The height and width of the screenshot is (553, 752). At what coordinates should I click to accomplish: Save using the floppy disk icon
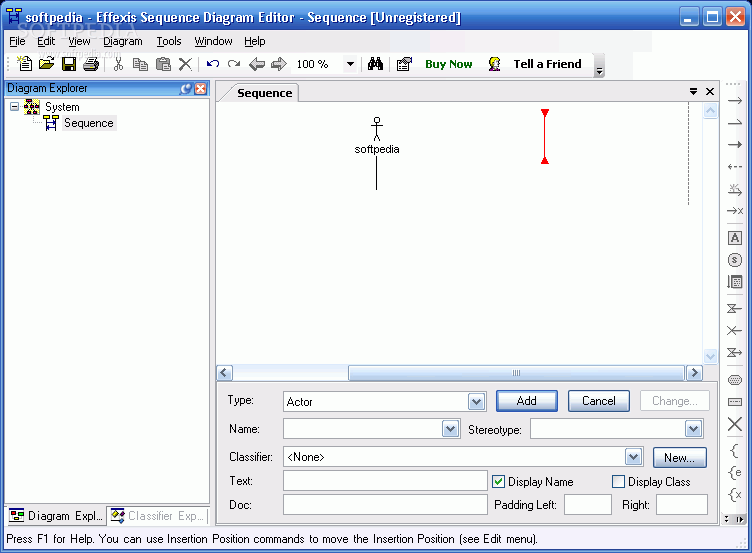[x=69, y=64]
